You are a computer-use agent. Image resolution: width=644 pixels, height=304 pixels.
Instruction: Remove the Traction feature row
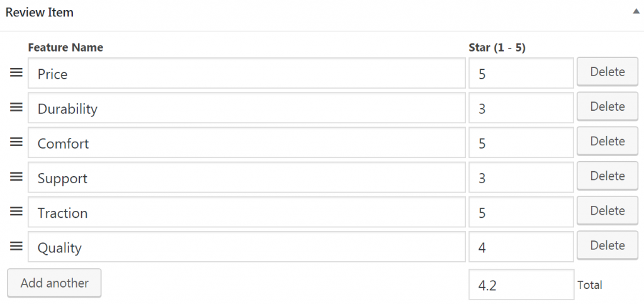607,211
